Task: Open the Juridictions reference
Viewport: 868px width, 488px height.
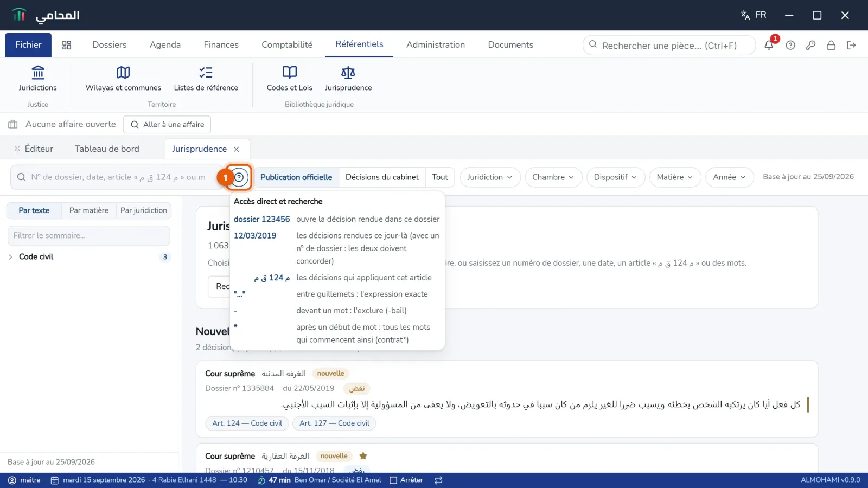Action: pyautogui.click(x=37, y=79)
